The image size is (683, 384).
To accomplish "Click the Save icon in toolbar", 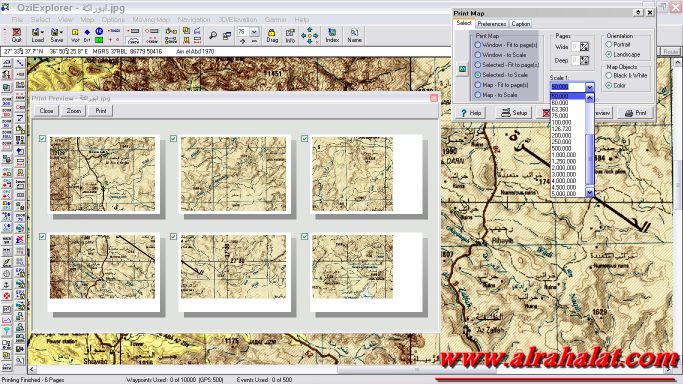I will pos(57,35).
